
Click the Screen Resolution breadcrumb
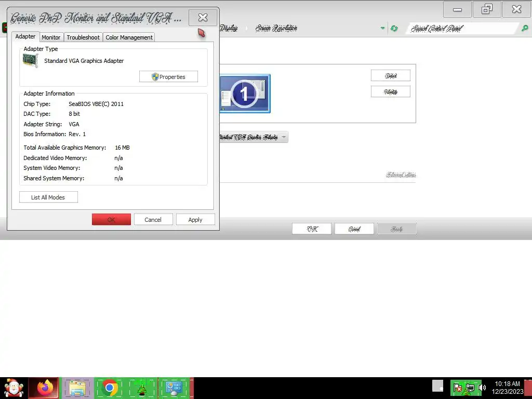point(276,28)
